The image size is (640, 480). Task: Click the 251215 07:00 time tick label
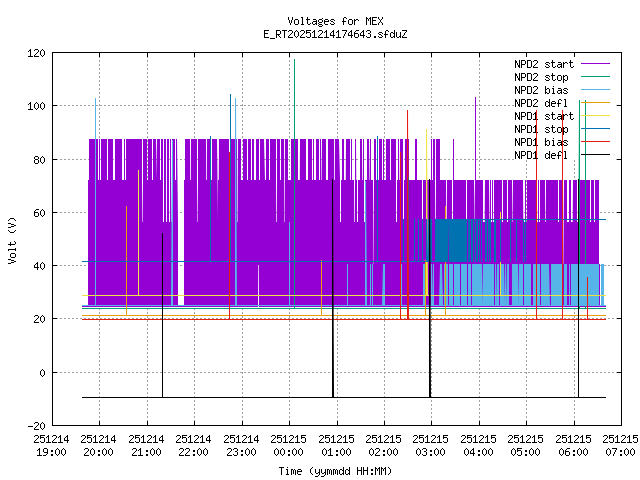620,445
